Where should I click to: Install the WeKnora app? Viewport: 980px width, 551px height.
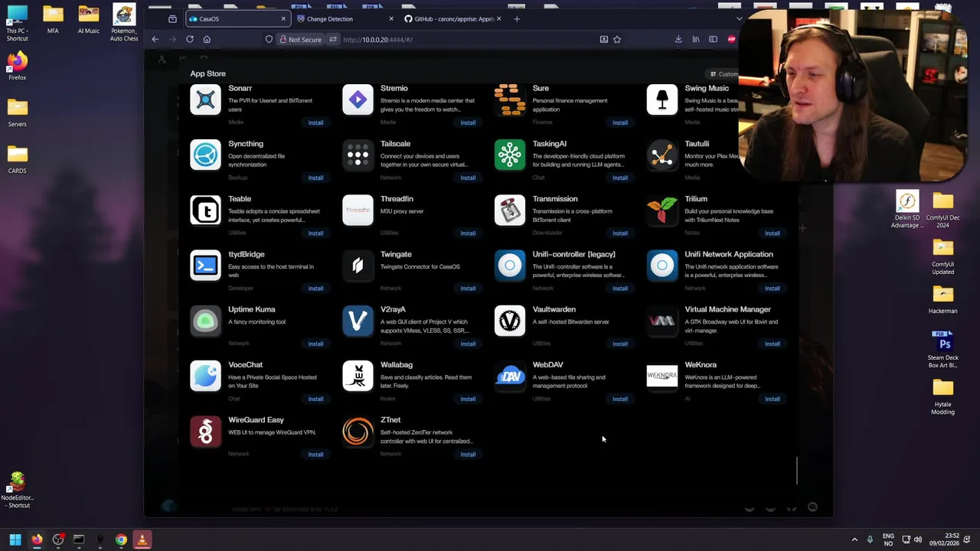tap(772, 399)
